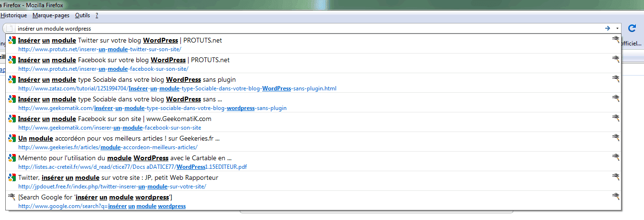
Task: Select 'Un module accordéon pour vos meilleurs articles' title
Action: click(x=119, y=139)
